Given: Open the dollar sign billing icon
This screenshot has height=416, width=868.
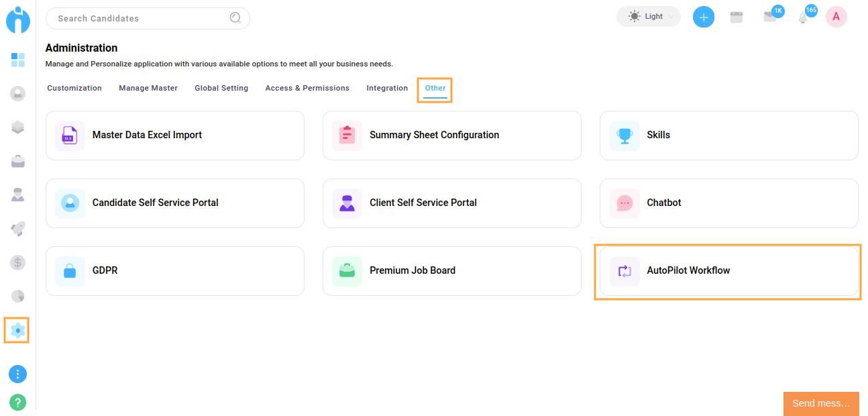Looking at the screenshot, I should point(18,262).
